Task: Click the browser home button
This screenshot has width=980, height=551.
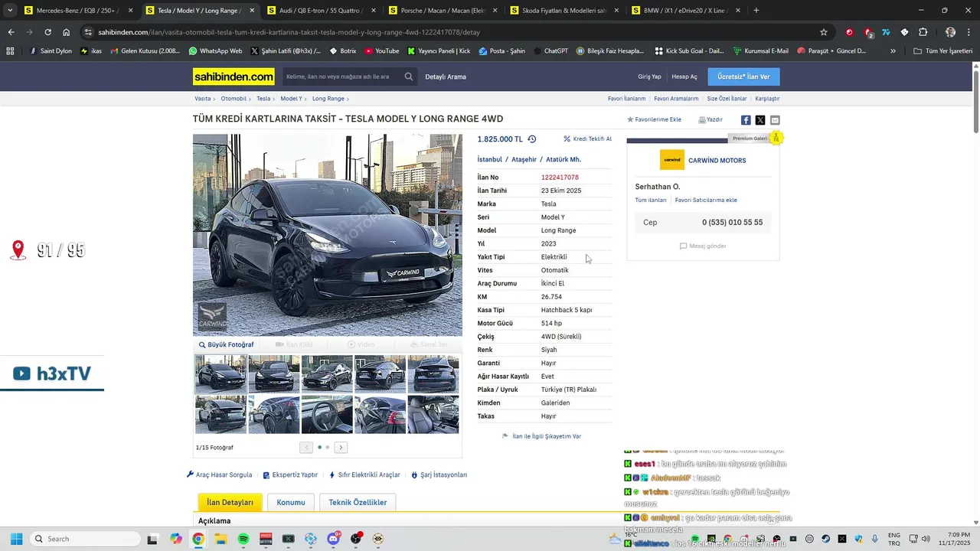Action: (67, 32)
